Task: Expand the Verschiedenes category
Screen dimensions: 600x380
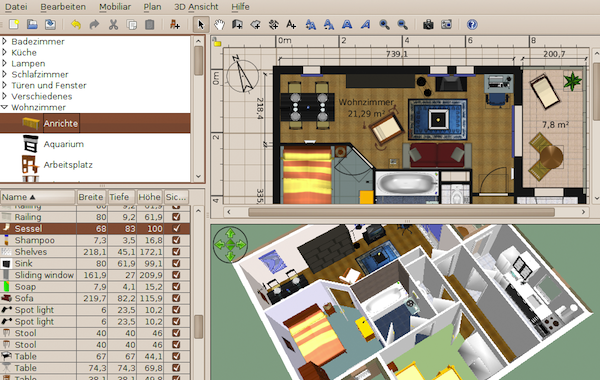Action: click(5, 96)
